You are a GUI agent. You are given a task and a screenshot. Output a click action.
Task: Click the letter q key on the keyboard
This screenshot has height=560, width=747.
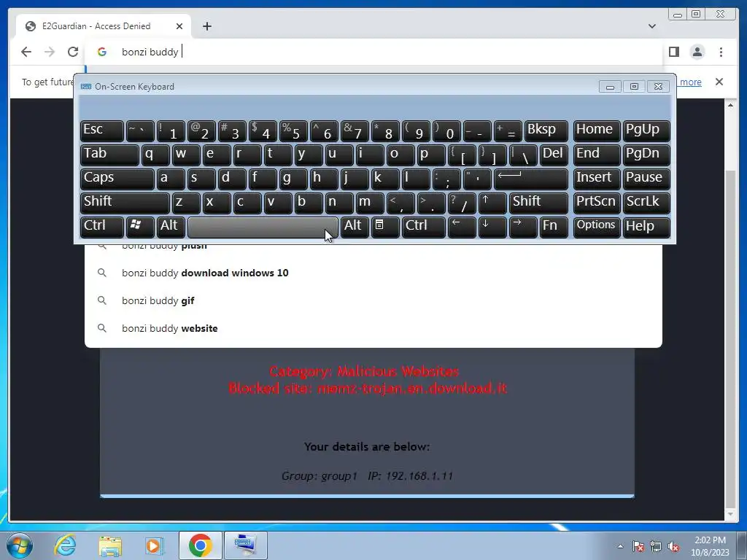point(155,155)
